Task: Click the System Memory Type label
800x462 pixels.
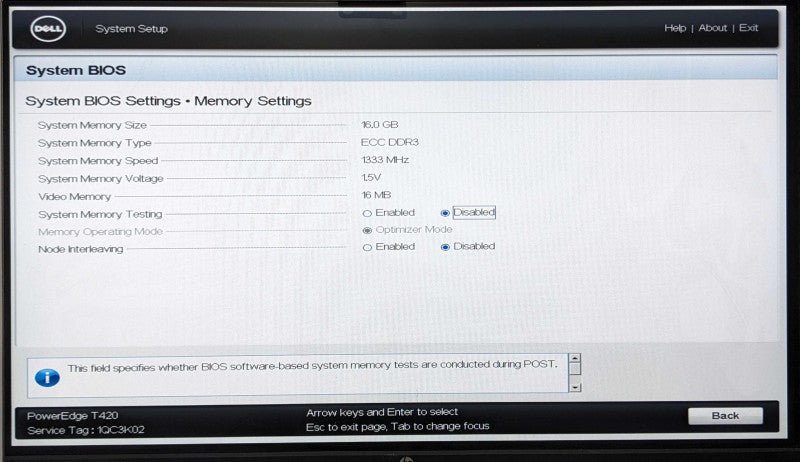Action: click(94, 143)
